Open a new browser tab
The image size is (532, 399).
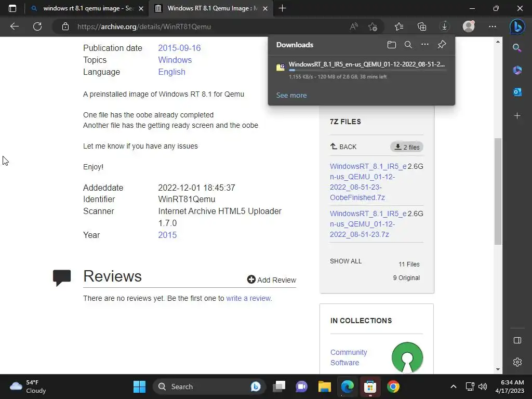282,8
